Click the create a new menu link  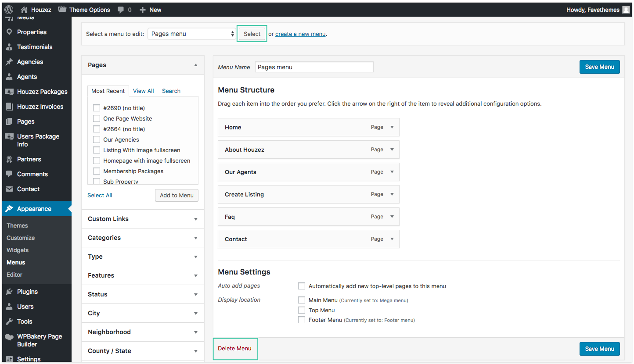300,34
